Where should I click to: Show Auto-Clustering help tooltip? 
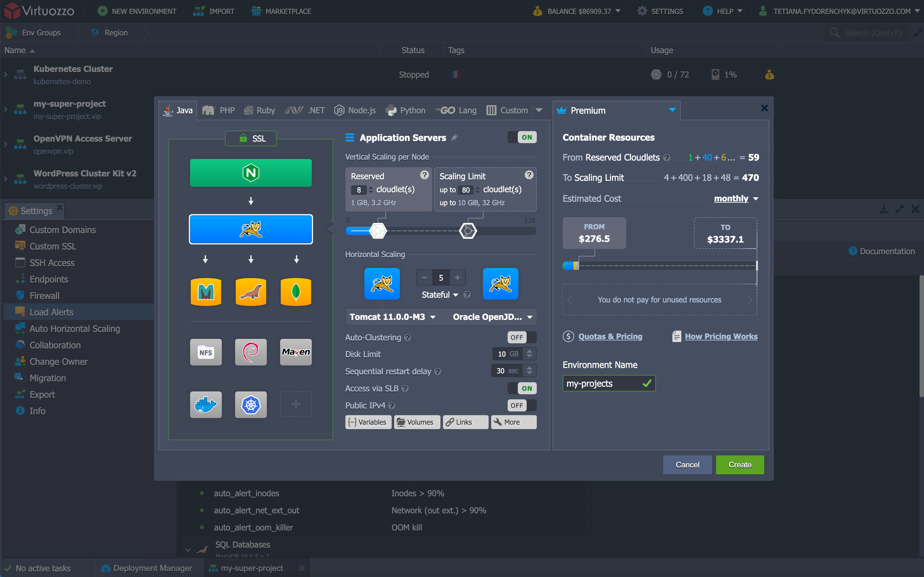pyautogui.click(x=408, y=338)
